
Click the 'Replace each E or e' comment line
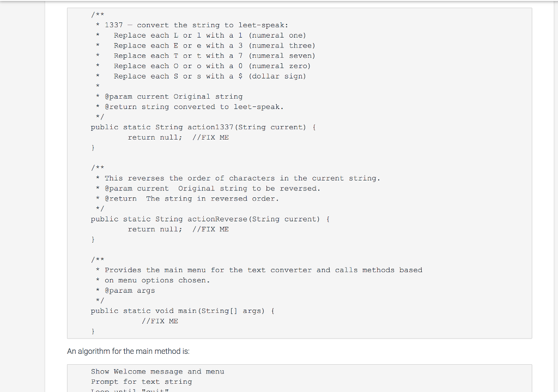[214, 46]
